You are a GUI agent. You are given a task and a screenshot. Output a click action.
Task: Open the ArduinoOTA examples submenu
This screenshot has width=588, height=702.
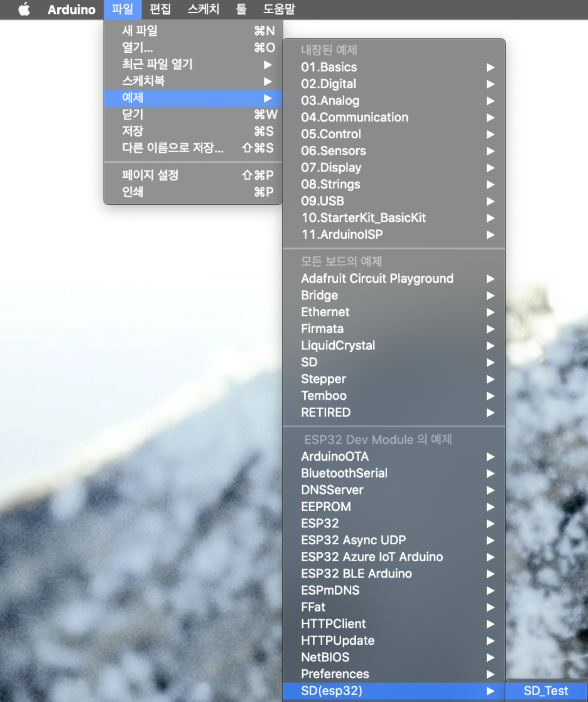tap(394, 457)
